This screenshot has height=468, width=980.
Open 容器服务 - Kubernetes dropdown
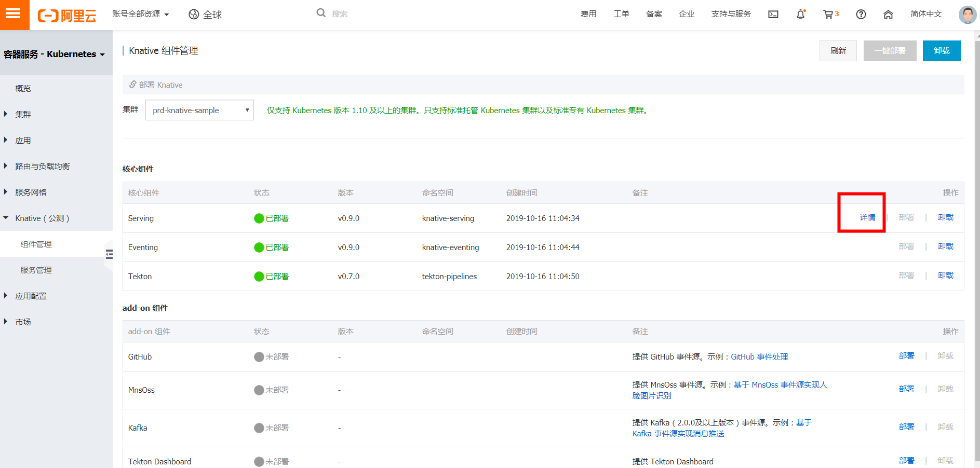[x=54, y=54]
